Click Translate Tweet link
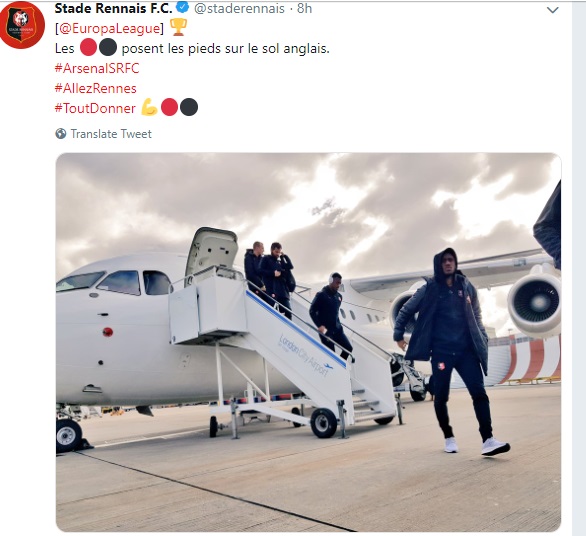This screenshot has height=536, width=586. click(111, 134)
